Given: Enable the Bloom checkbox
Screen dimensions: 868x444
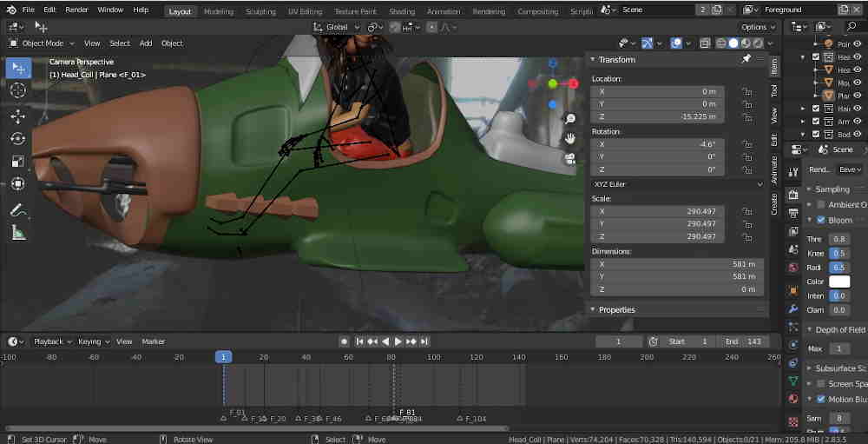Looking at the screenshot, I should [x=820, y=221].
